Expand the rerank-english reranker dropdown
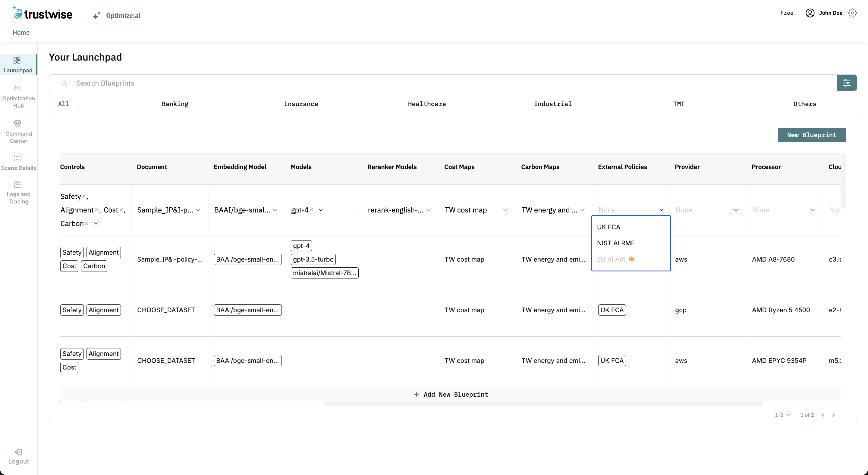Viewport: 868px width, 475px height. (x=428, y=210)
